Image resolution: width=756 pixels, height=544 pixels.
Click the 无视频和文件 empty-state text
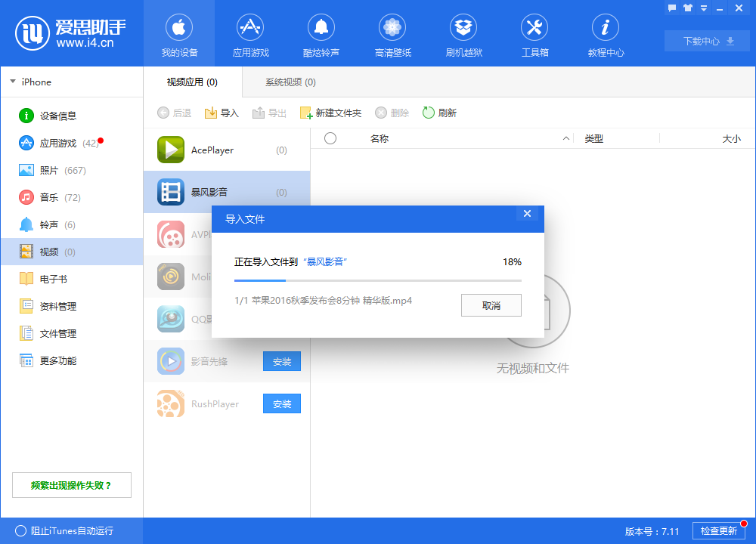[533, 369]
